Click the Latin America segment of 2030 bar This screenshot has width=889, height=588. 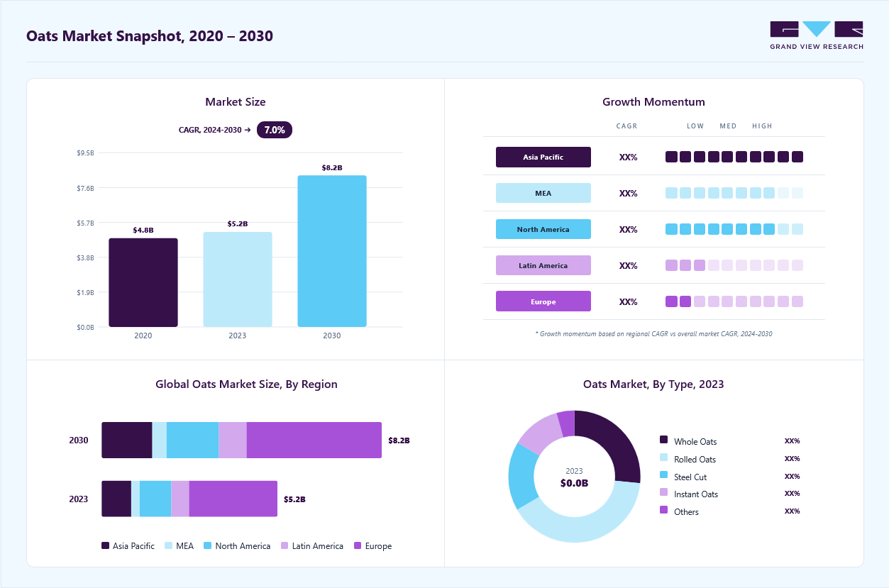tap(233, 440)
